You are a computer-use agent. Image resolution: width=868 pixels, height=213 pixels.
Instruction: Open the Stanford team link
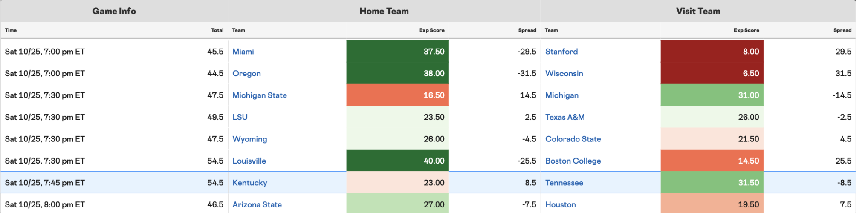pos(561,52)
